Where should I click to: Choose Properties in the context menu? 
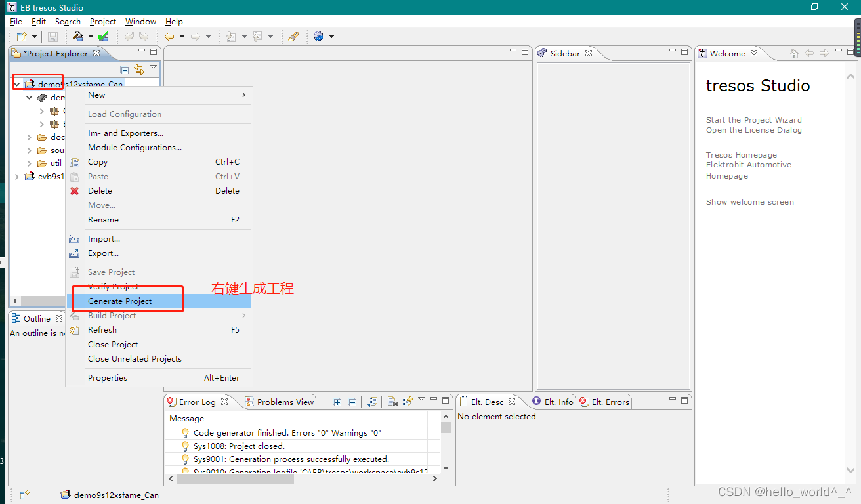pos(159,378)
